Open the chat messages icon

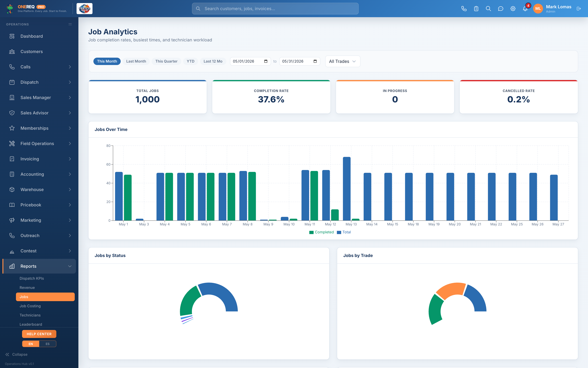point(501,9)
